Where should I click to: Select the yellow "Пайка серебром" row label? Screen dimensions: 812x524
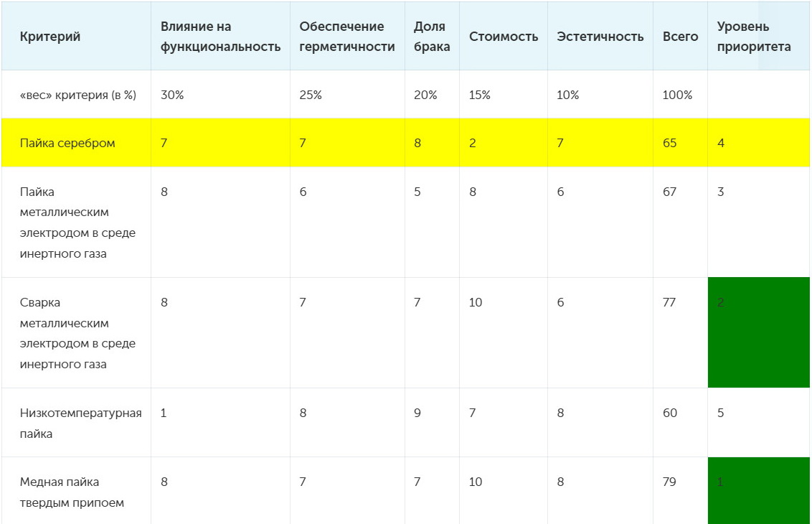point(67,143)
